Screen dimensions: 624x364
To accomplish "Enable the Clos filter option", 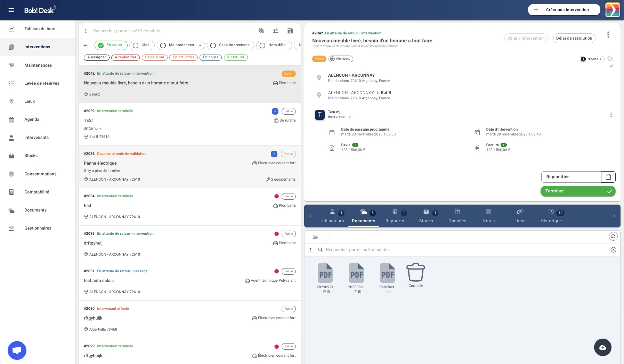I will tap(141, 45).
